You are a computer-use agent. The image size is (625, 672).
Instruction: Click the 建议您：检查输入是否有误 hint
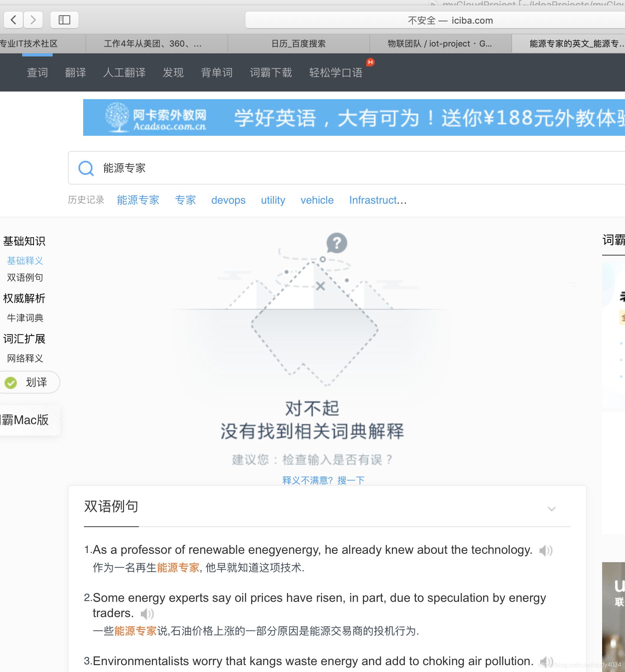(312, 460)
